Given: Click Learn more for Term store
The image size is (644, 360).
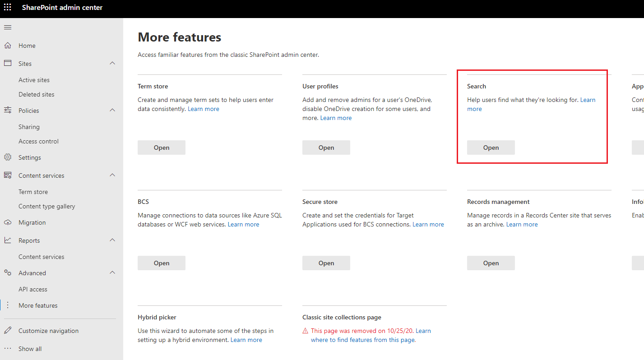Looking at the screenshot, I should [x=203, y=108].
